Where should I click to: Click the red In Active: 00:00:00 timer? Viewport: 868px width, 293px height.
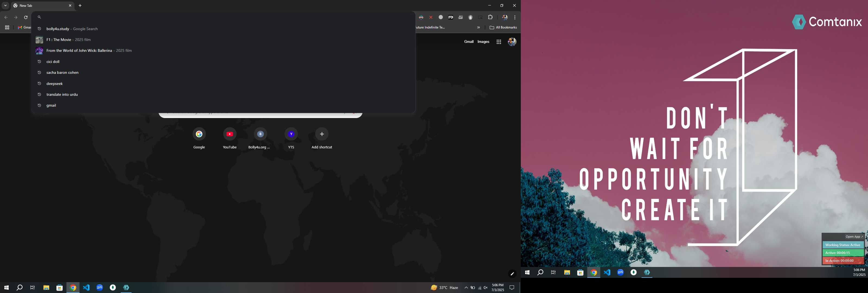click(x=843, y=261)
